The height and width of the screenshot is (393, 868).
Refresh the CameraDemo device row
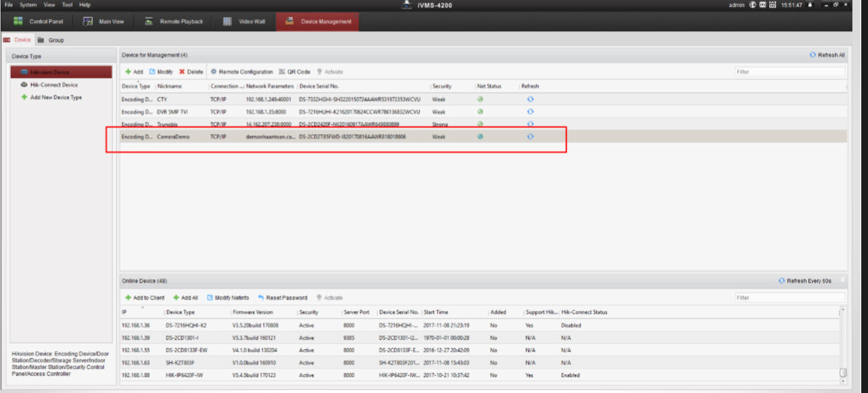(530, 137)
